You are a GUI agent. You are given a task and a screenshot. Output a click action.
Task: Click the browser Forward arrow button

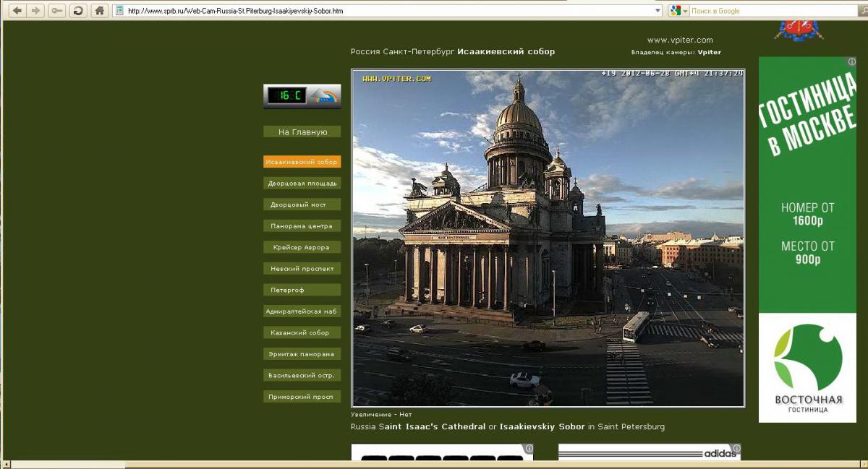click(x=35, y=11)
